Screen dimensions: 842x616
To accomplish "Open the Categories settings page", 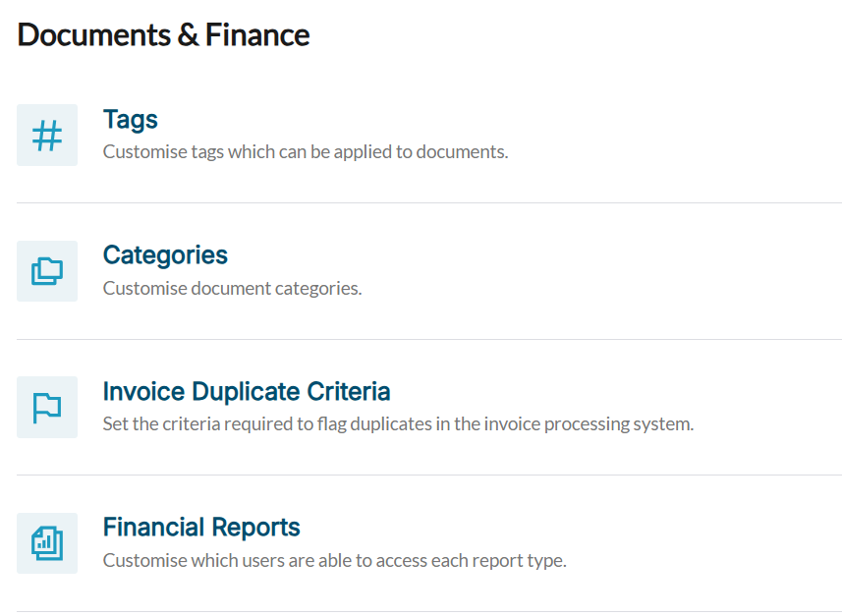I will (x=165, y=254).
